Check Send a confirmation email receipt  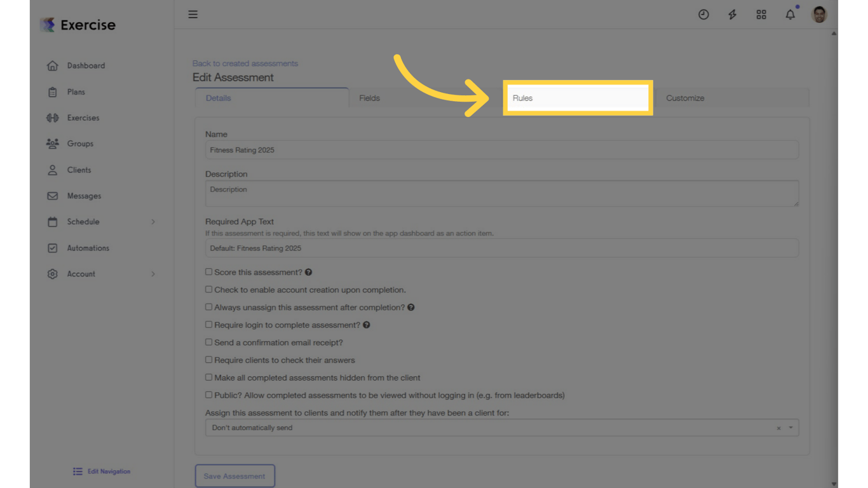pos(208,342)
